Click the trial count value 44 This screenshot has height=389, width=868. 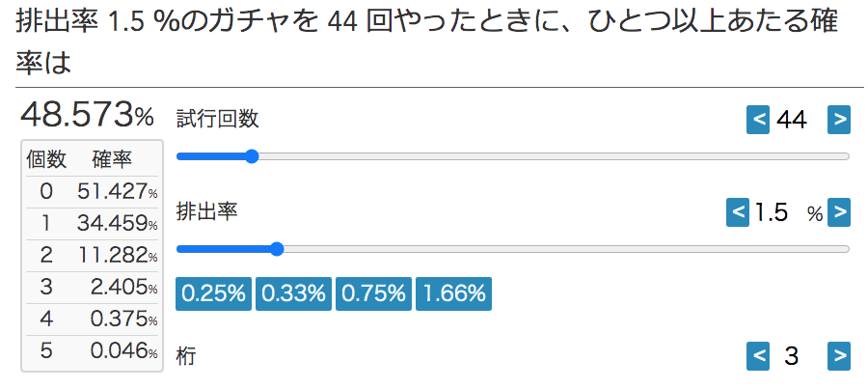[792, 120]
